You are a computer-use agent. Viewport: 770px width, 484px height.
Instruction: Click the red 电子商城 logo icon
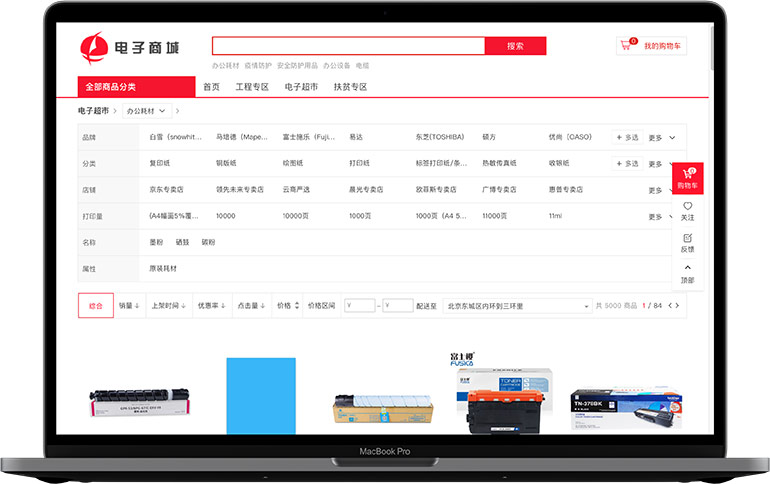click(94, 46)
